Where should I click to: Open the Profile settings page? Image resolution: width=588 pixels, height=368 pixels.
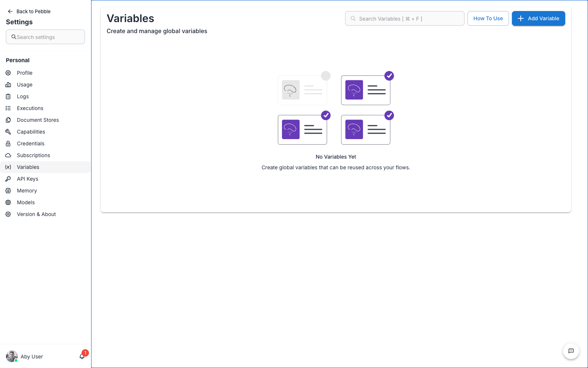click(x=45, y=73)
